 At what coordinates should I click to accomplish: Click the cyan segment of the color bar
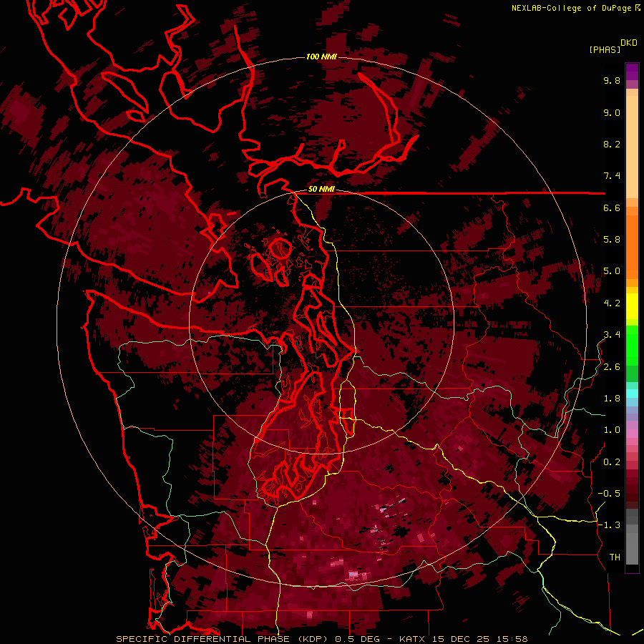tap(632, 394)
